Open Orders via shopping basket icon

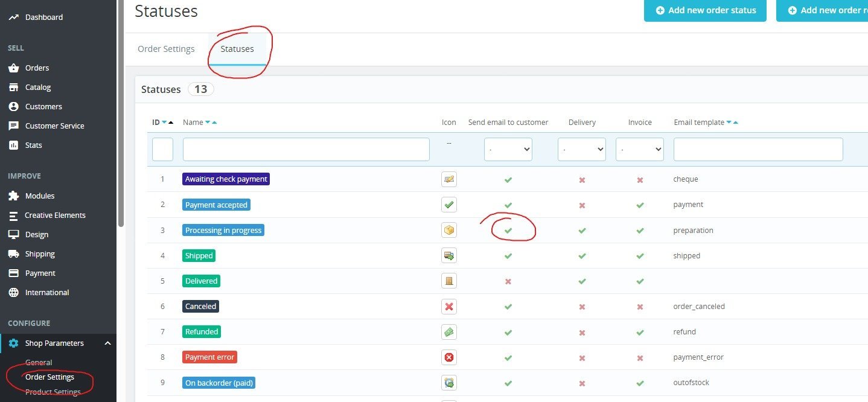click(x=13, y=68)
